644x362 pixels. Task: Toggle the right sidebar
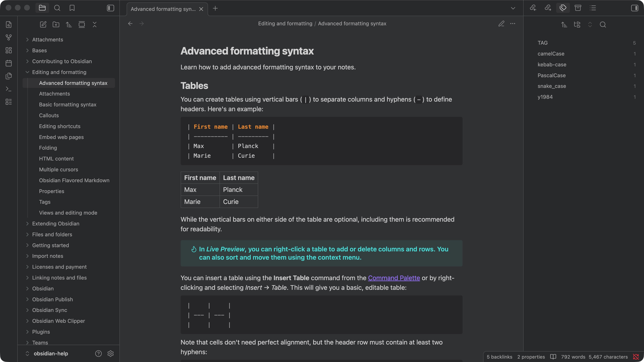635,8
